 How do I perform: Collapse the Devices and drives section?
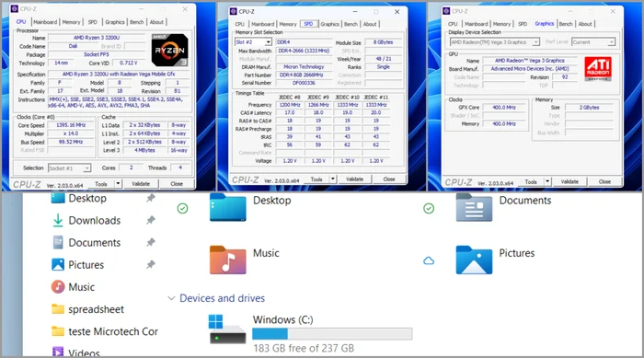pyautogui.click(x=171, y=298)
